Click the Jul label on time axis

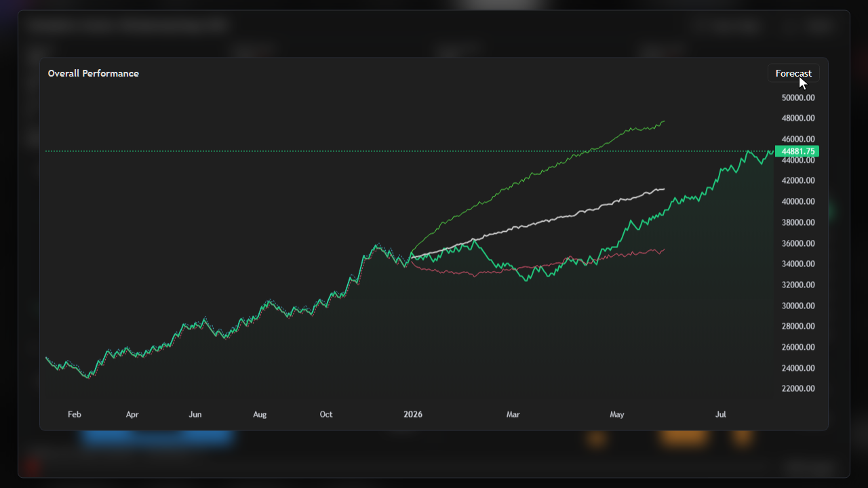tap(721, 414)
